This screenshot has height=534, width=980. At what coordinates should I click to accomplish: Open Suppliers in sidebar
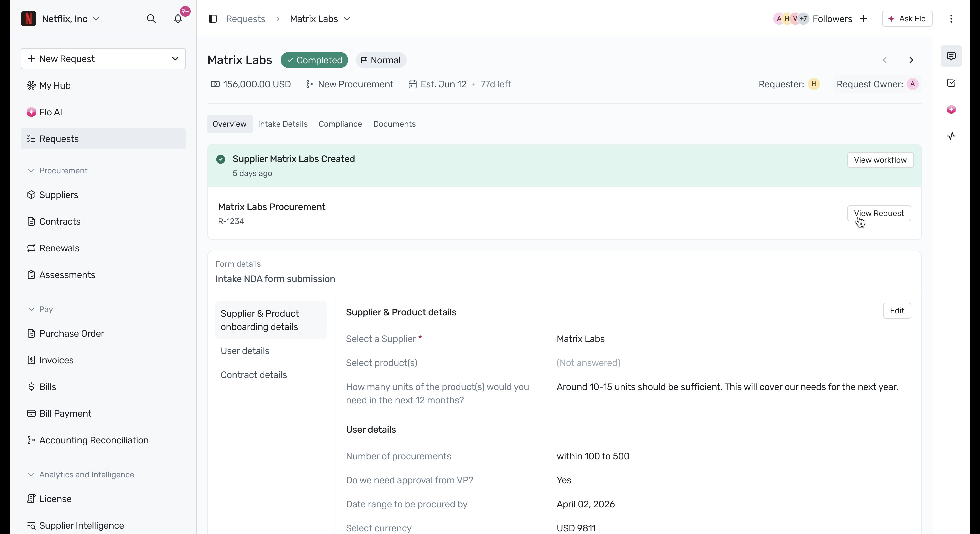(103, 195)
